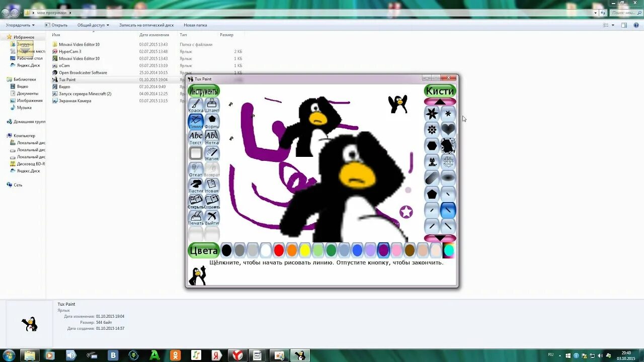Pick the white color swatch
The image size is (644, 362).
[266, 250]
